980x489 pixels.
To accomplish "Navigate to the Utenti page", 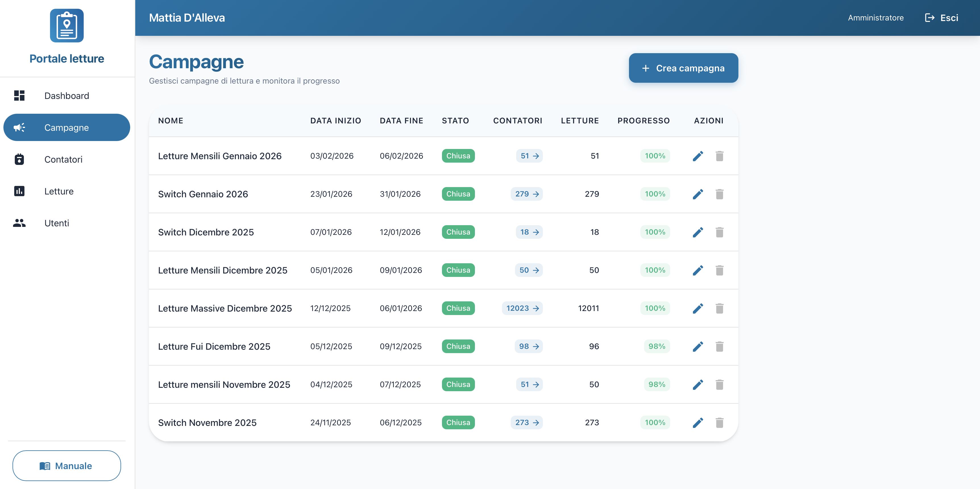I will (57, 223).
